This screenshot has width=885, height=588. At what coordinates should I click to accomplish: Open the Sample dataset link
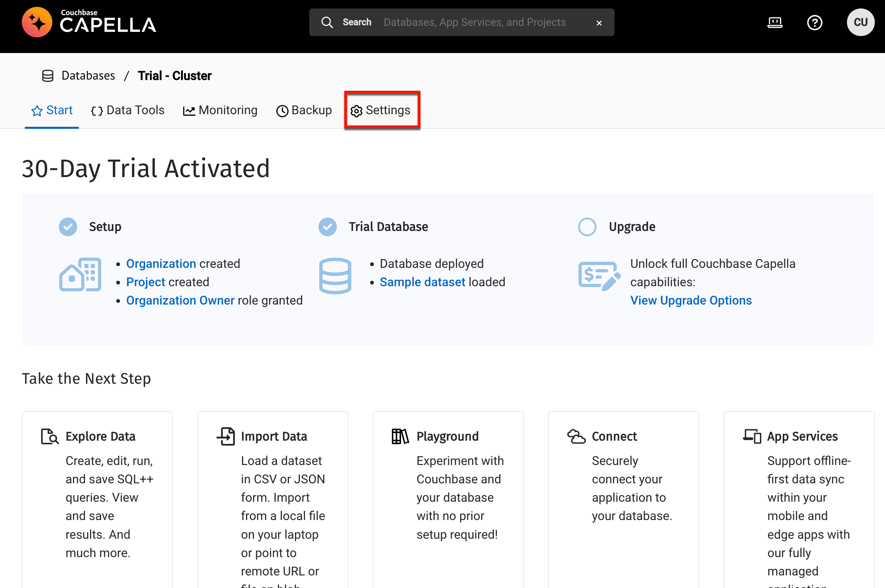pos(422,282)
